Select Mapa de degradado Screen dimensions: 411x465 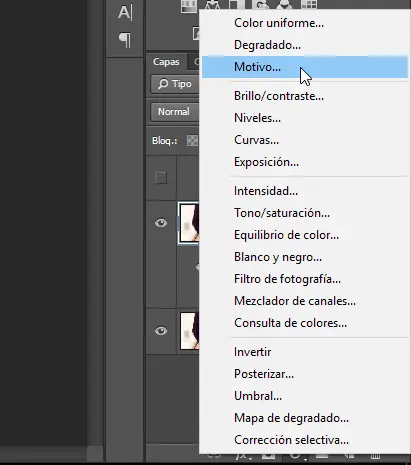(x=305, y=418)
